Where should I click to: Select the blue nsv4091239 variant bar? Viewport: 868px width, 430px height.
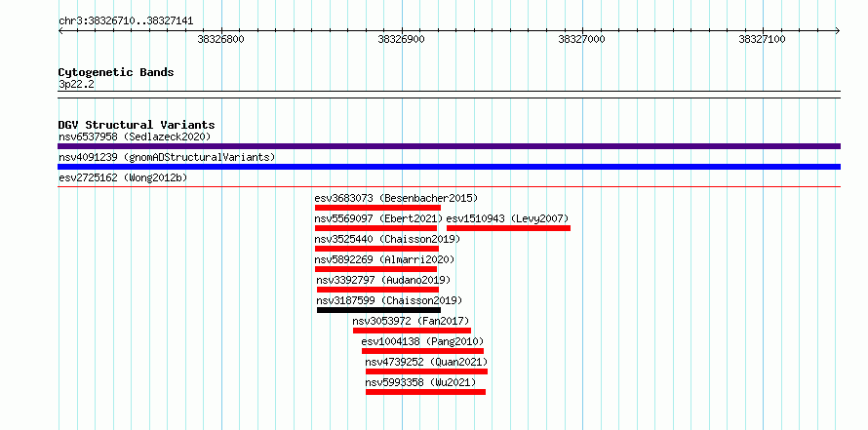449,167
